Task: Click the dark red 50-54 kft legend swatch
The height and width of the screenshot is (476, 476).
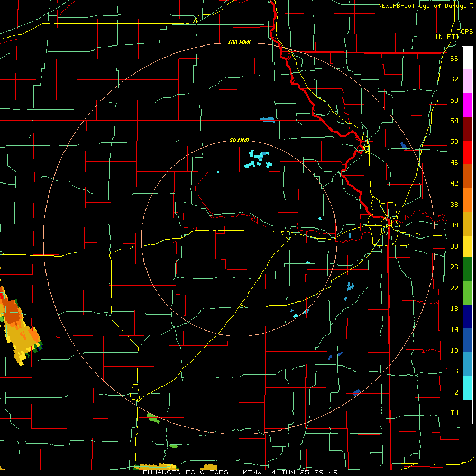Action: pyautogui.click(x=467, y=129)
